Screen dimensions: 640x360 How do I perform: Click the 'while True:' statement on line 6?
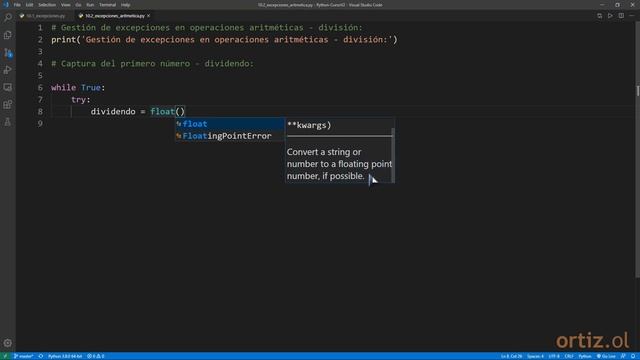(78, 88)
